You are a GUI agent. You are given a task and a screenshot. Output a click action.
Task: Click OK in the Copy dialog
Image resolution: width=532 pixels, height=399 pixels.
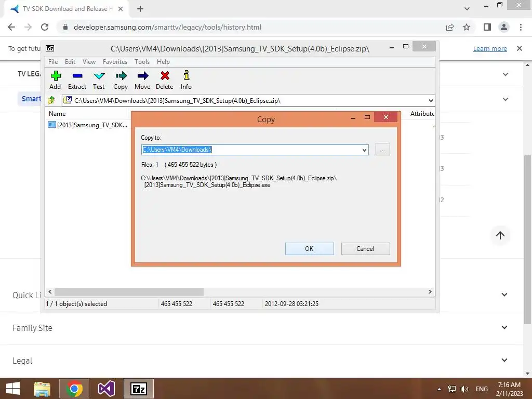(310, 249)
